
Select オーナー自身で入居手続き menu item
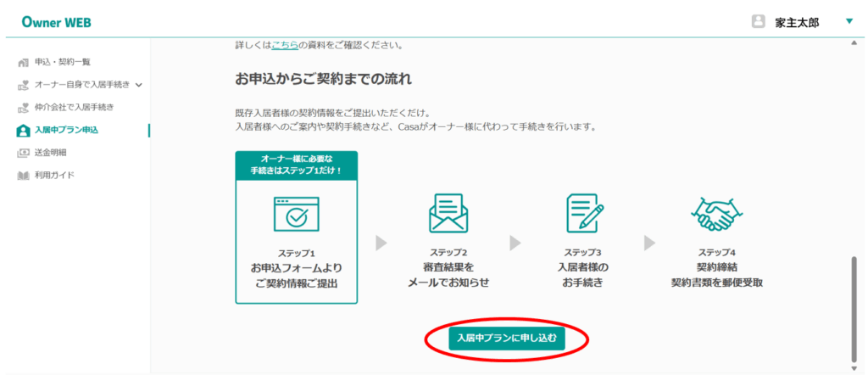83,85
